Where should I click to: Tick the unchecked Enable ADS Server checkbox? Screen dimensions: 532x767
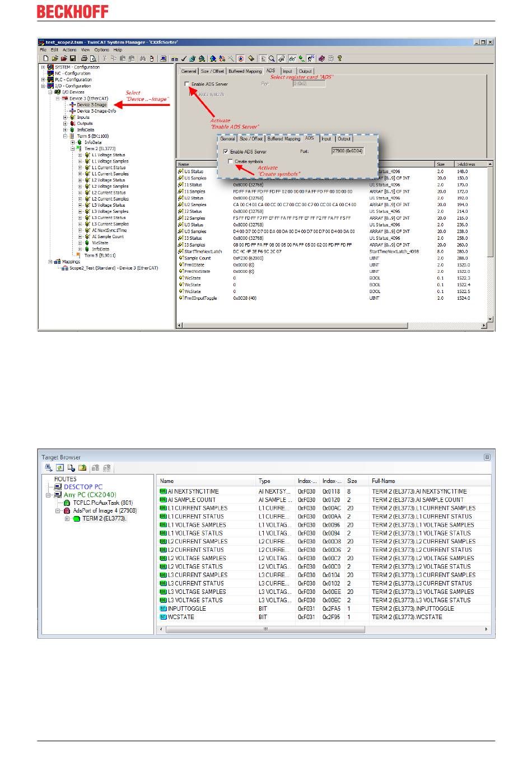click(x=187, y=84)
